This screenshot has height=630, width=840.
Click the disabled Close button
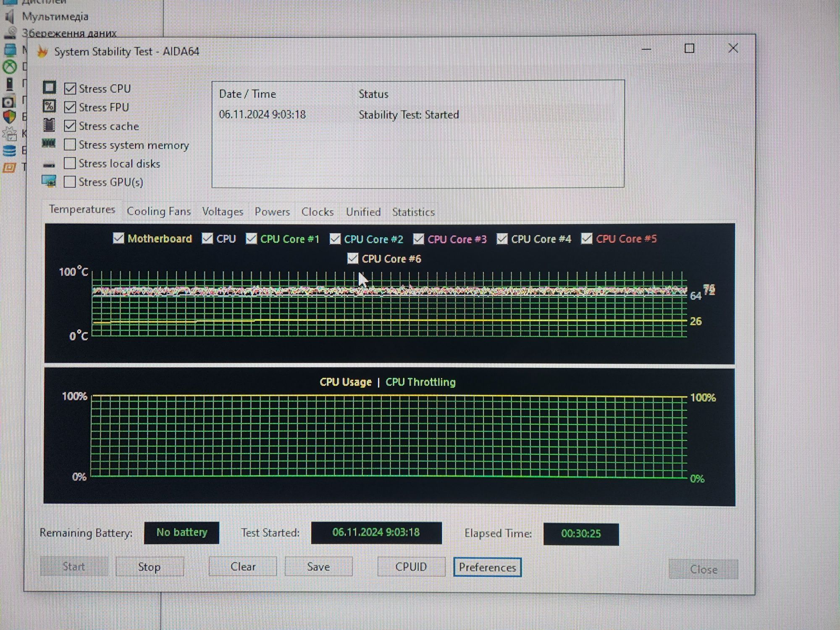tap(703, 570)
